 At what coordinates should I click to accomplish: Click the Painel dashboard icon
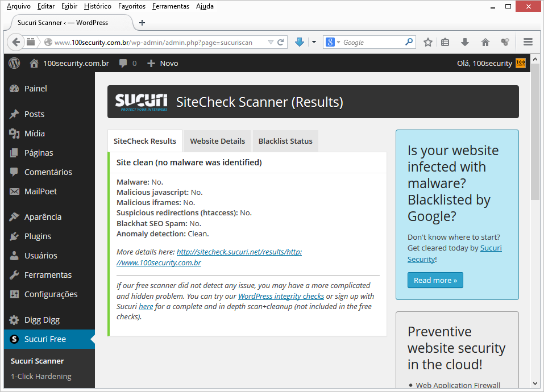pos(14,89)
